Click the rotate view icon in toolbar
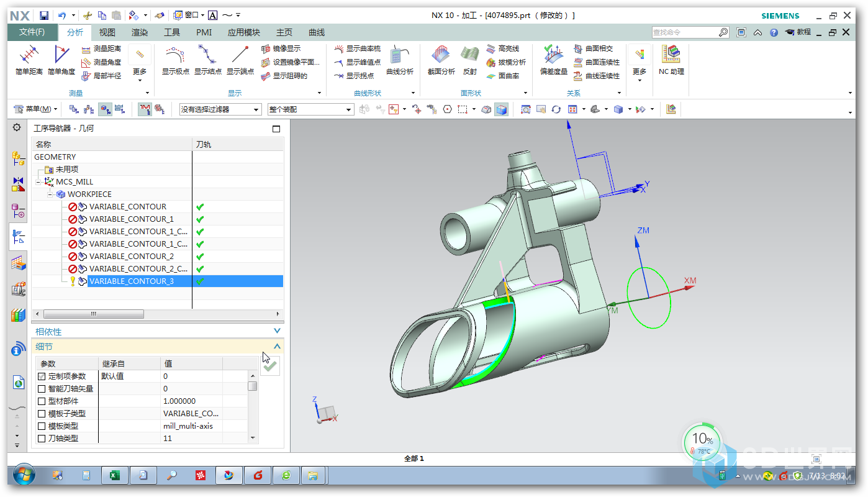 (x=556, y=109)
